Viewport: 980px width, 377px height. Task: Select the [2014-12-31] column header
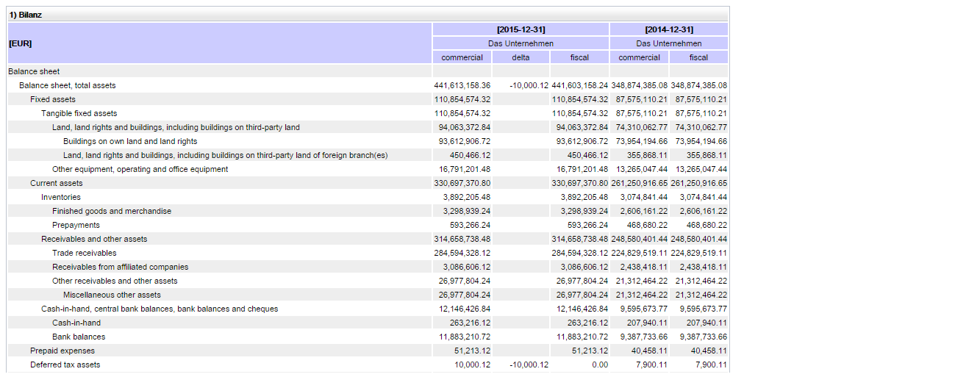pos(668,29)
